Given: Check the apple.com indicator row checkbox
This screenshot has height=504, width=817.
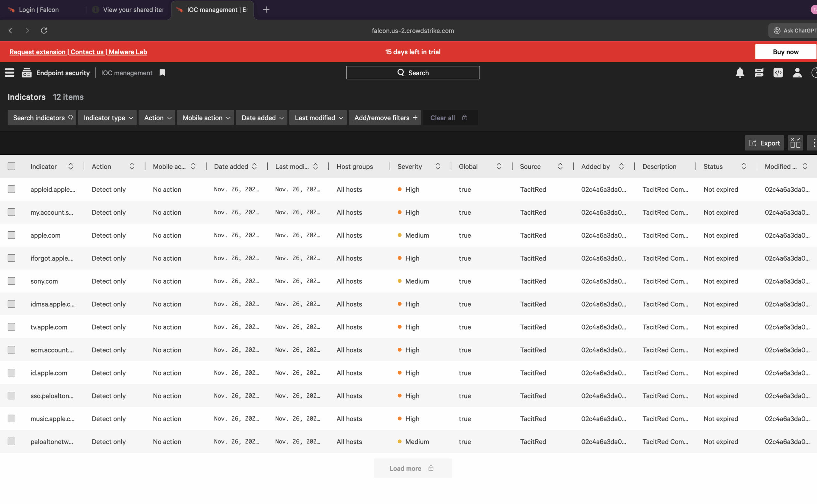Looking at the screenshot, I should pos(12,235).
